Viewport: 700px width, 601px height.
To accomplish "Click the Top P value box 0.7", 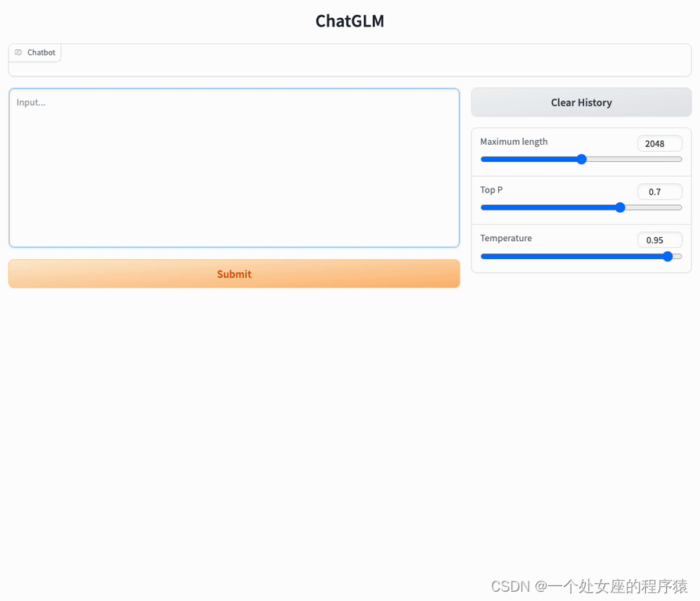I will 659,192.
